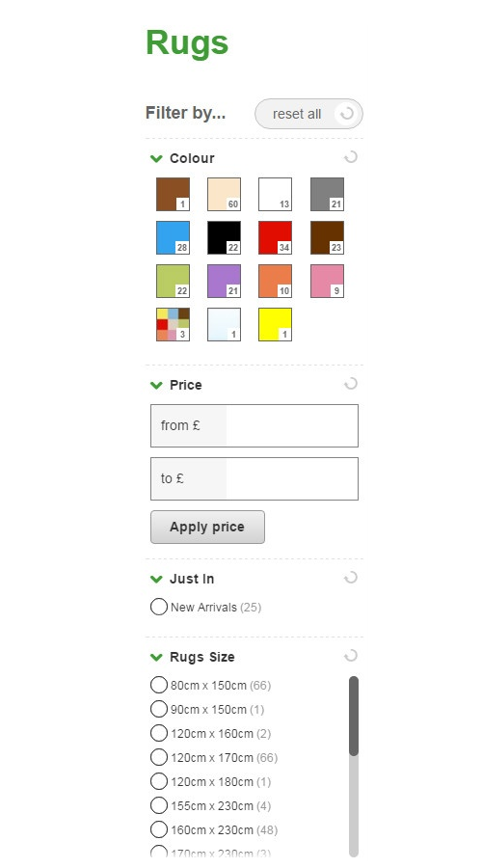The width and height of the screenshot is (482, 868).
Task: Collapse the Price section with the green chevron
Action: 156,385
